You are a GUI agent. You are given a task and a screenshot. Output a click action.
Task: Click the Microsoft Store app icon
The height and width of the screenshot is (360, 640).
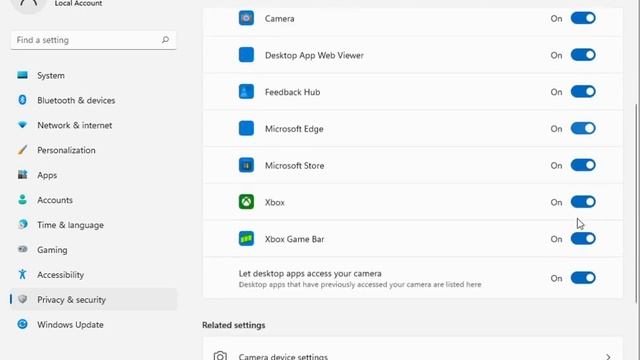(246, 165)
